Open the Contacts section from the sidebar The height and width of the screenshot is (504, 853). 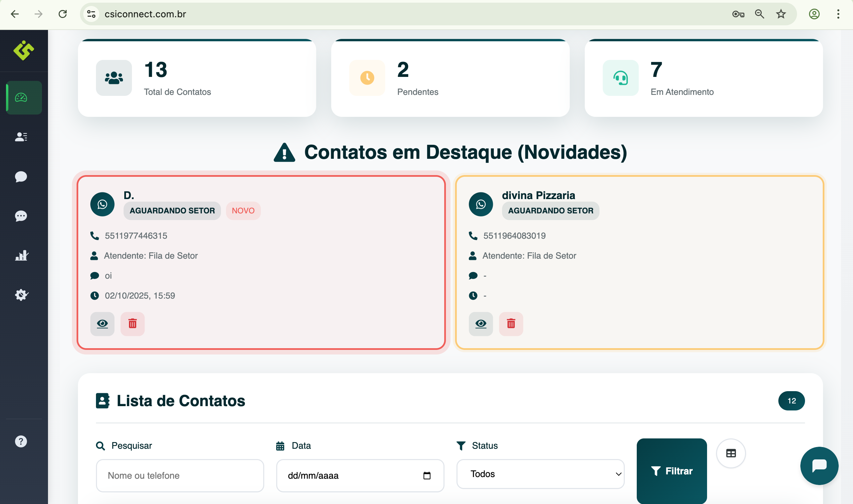pyautogui.click(x=21, y=137)
